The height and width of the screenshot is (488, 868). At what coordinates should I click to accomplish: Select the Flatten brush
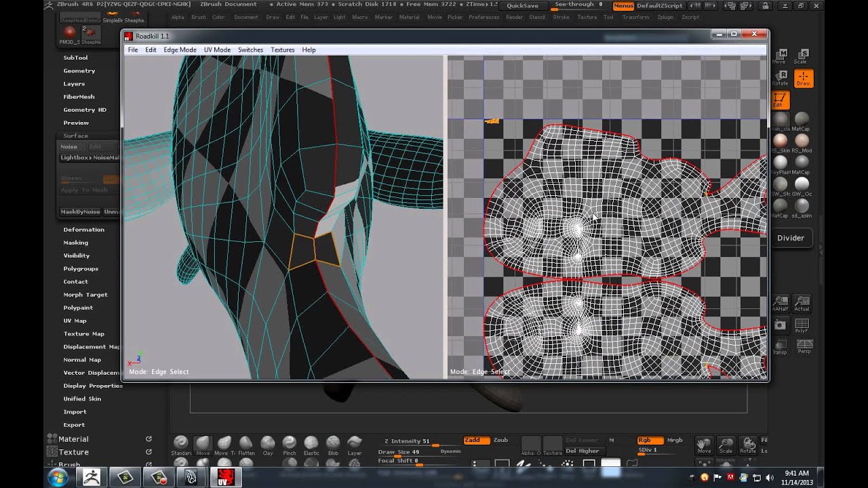pyautogui.click(x=246, y=445)
